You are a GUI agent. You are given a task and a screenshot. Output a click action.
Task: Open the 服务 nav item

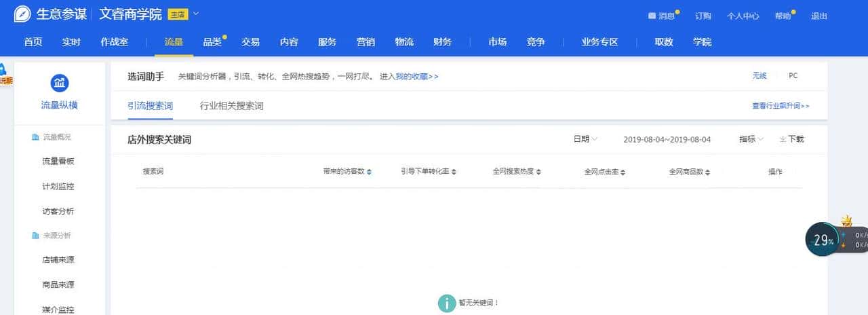[x=328, y=42]
